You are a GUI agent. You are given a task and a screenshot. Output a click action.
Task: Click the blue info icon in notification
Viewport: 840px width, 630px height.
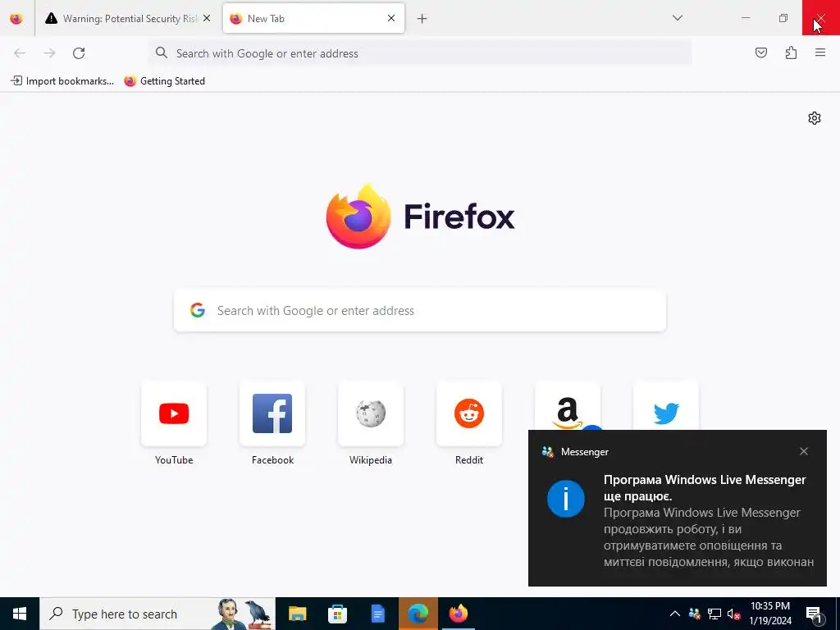coord(566,498)
